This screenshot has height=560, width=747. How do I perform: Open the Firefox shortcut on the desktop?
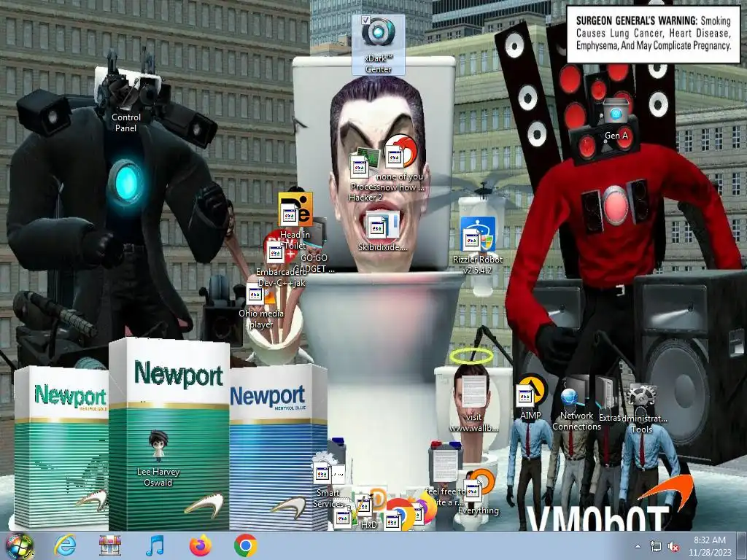click(425, 510)
